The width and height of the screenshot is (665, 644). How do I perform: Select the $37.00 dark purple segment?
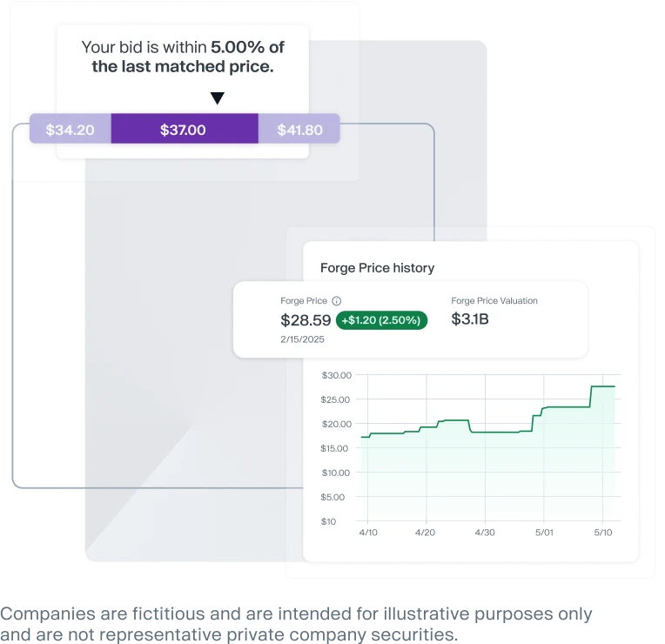pos(185,129)
